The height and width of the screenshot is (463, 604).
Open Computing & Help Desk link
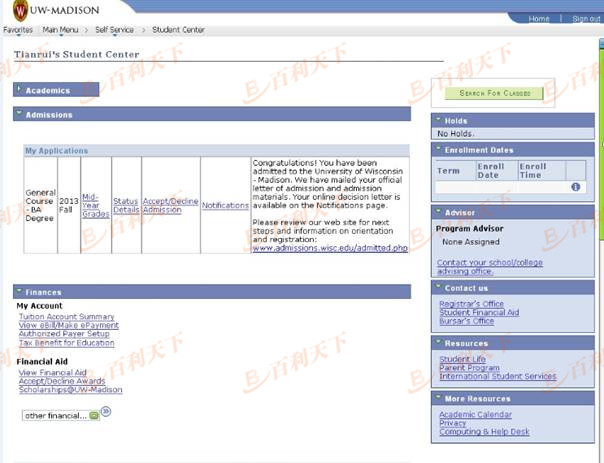tap(484, 431)
